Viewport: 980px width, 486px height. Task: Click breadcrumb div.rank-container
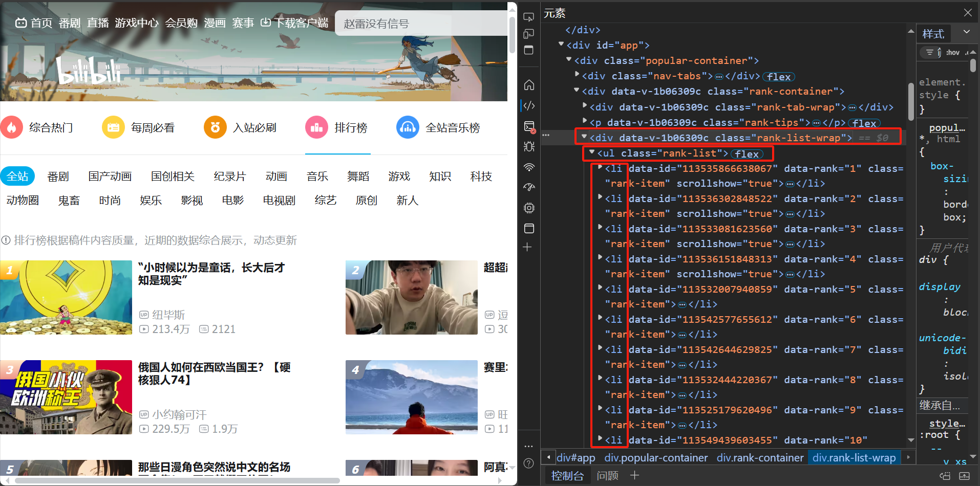[760, 458]
